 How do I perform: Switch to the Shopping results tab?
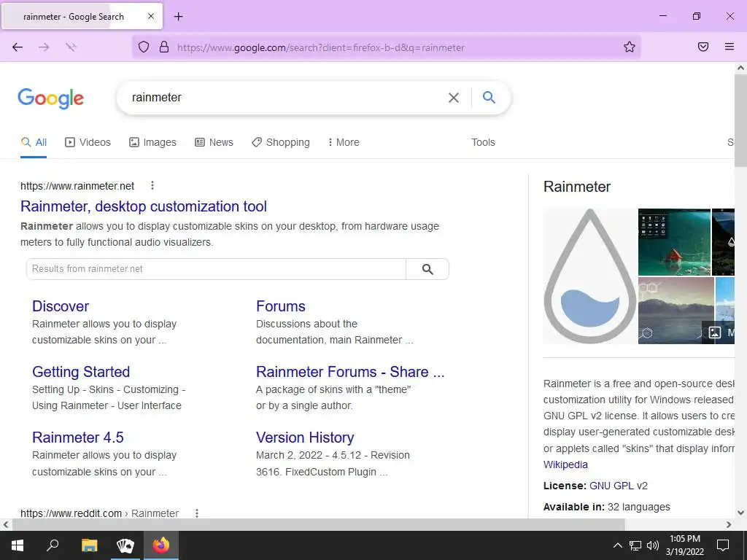pos(281,142)
